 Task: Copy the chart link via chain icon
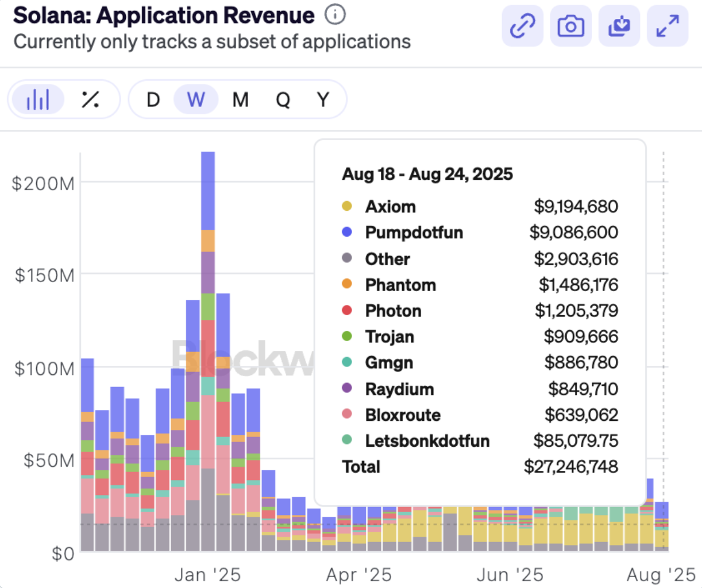click(x=522, y=26)
